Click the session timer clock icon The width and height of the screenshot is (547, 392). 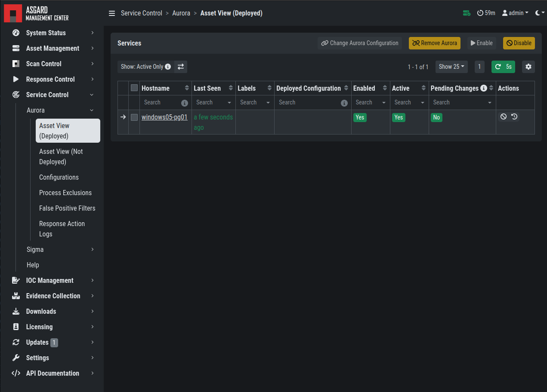[x=480, y=13]
